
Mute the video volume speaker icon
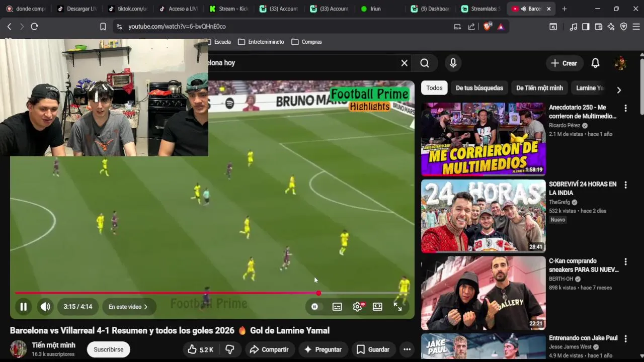click(45, 307)
